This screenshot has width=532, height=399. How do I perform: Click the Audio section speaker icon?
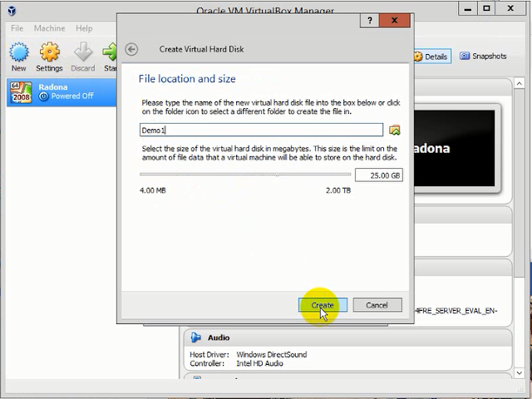pyautogui.click(x=196, y=337)
